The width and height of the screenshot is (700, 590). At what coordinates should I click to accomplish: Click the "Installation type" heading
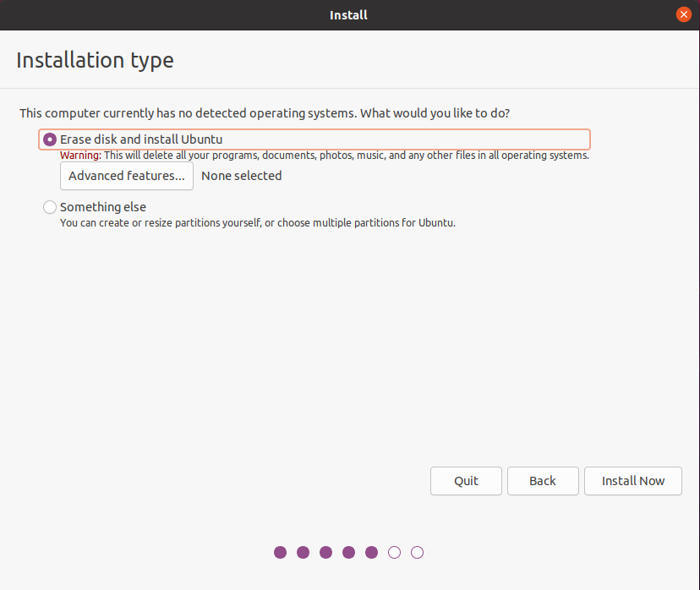click(x=95, y=61)
